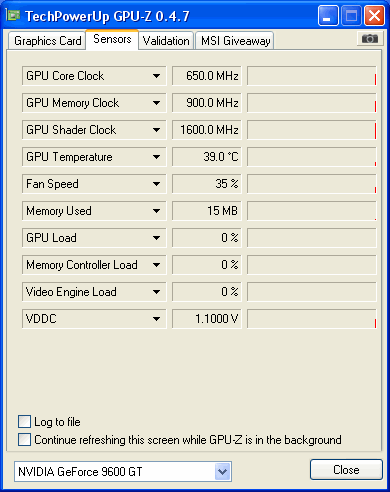Screen dimensions: 390x492
Task: Expand GPU Temperature sensor dropdown
Action: (156, 157)
